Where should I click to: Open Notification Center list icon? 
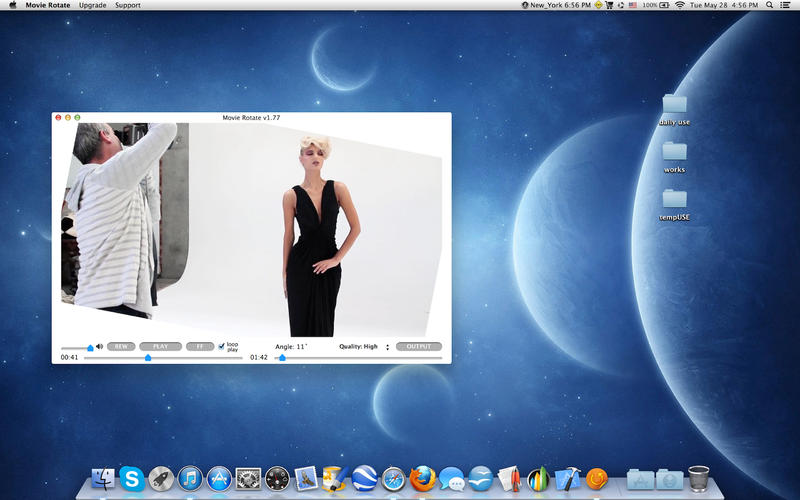786,5
